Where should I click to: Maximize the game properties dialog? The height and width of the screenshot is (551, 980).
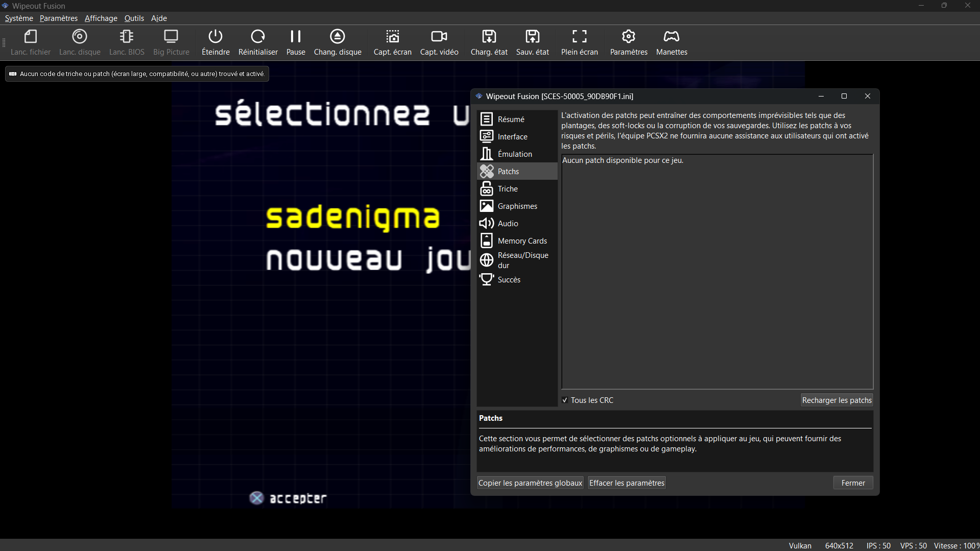pos(844,96)
